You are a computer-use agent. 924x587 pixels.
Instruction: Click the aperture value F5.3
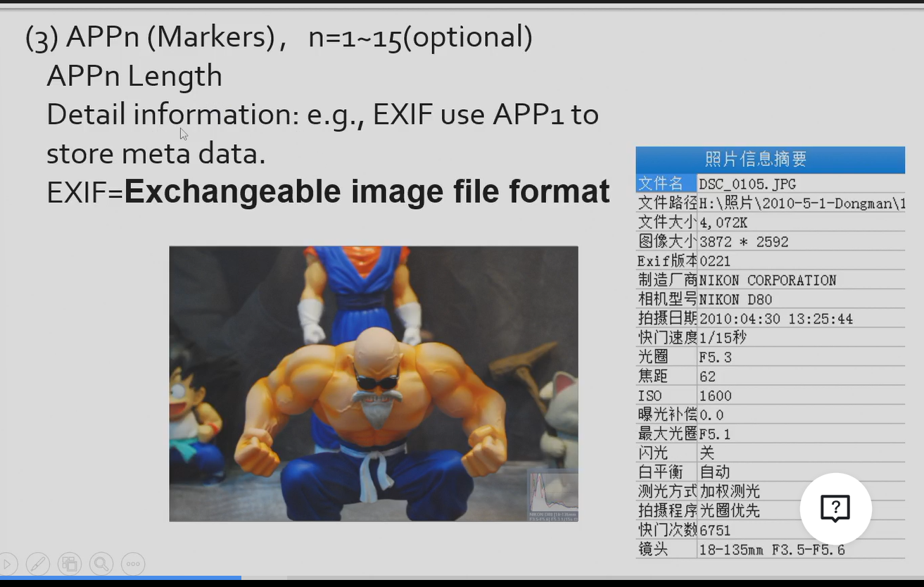716,357
